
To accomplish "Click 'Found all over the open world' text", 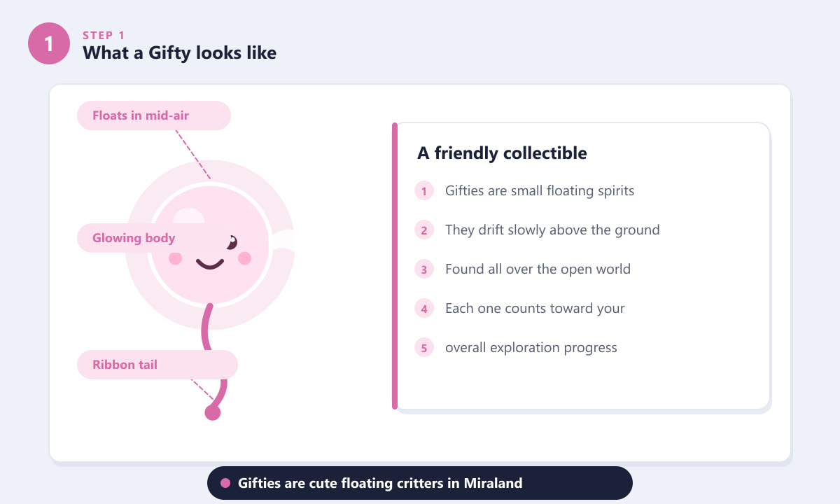I will coord(538,269).
